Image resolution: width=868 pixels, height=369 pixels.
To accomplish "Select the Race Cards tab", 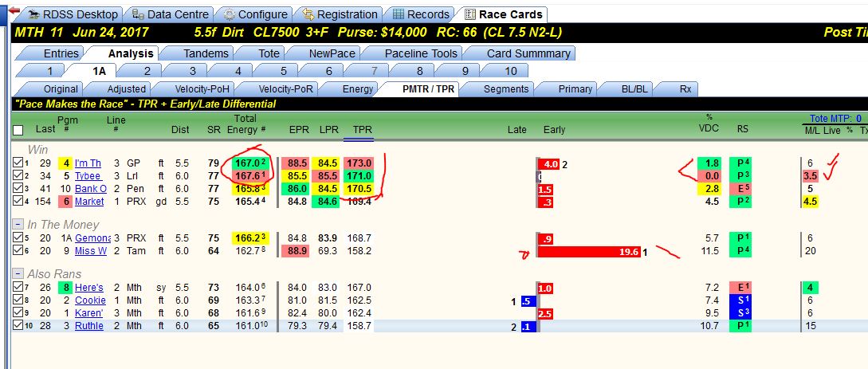I will (x=503, y=14).
